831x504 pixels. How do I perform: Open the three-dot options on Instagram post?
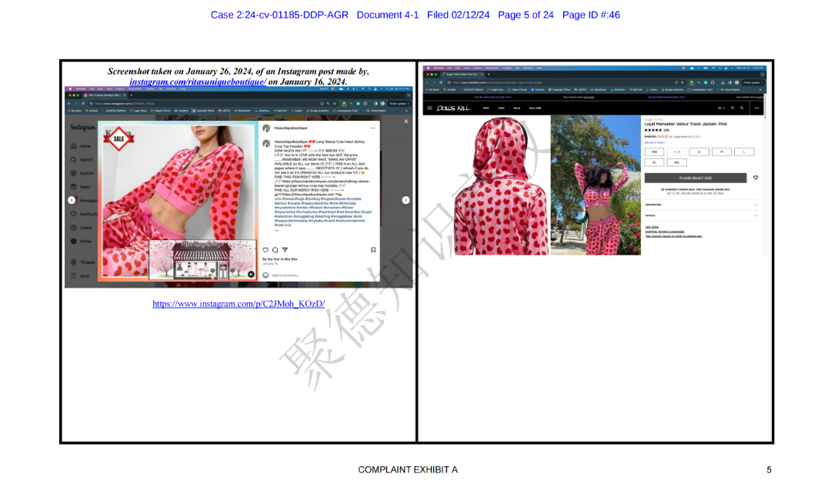pos(373,129)
